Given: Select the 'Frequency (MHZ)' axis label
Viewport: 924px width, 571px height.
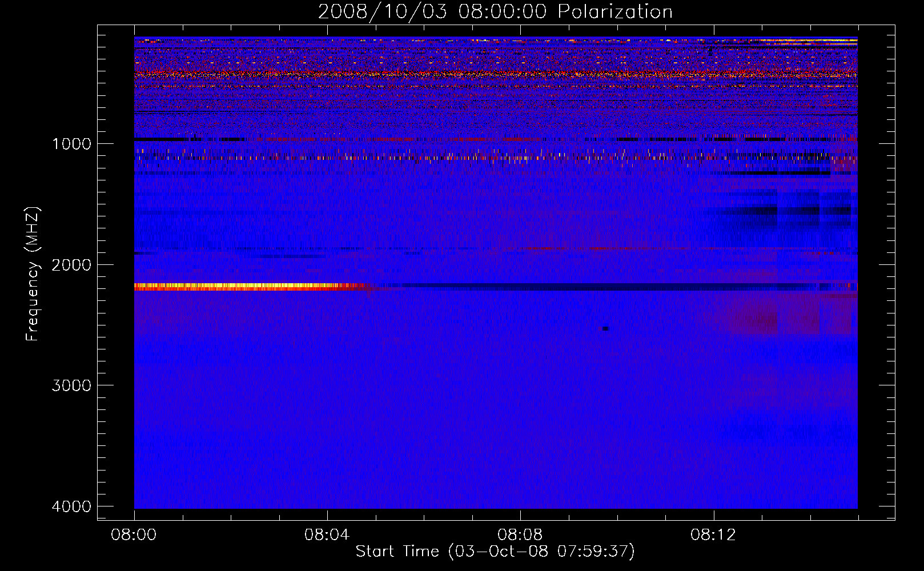Looking at the screenshot, I should pos(33,275).
